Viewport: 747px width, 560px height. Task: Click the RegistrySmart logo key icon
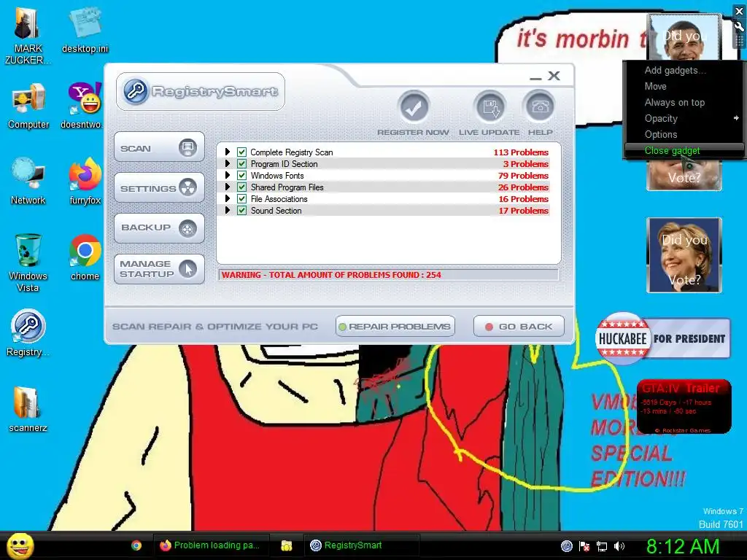click(136, 91)
